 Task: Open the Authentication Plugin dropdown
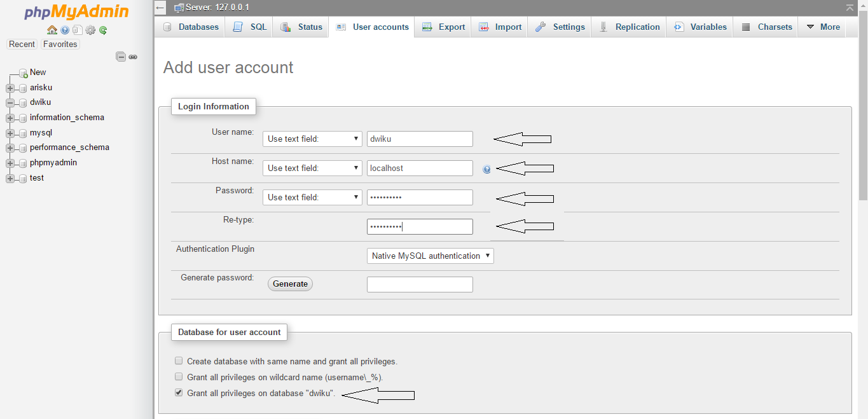[x=430, y=256]
